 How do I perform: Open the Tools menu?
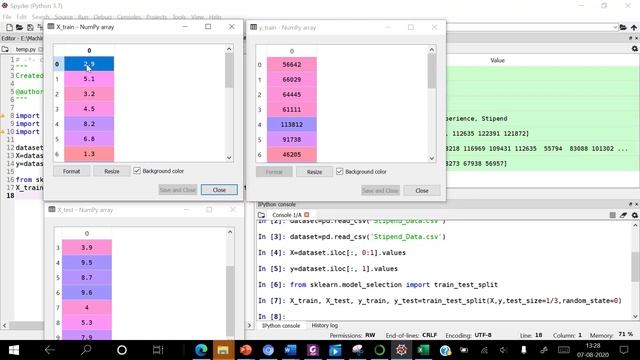click(x=179, y=17)
